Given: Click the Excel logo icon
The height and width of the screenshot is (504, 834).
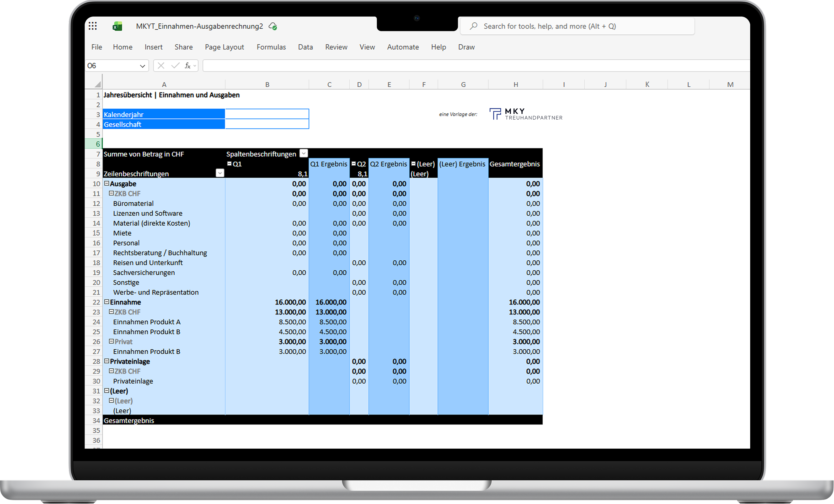Looking at the screenshot, I should click(x=117, y=26).
